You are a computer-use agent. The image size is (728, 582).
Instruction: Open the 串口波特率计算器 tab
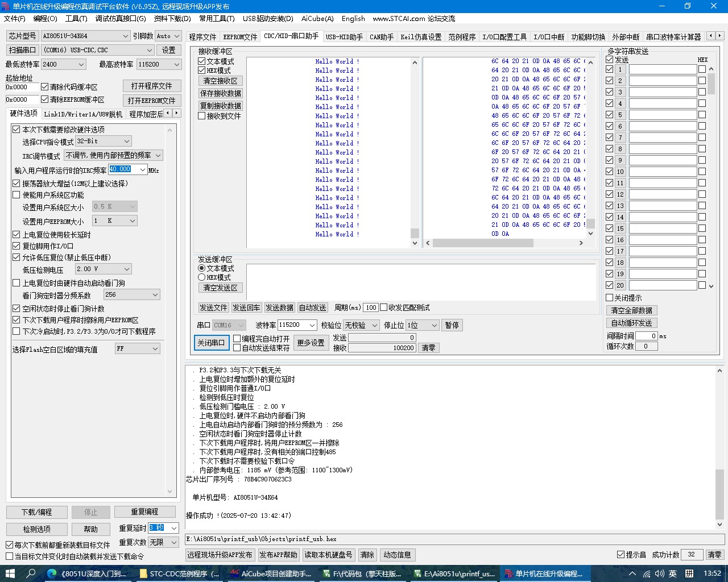[x=673, y=37]
